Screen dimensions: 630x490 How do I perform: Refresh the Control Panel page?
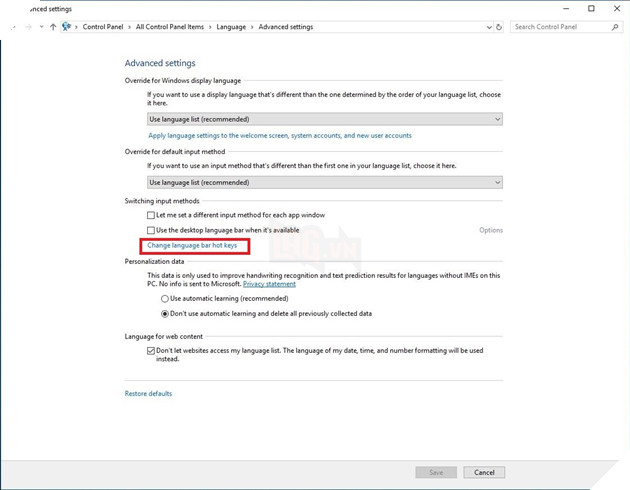tap(499, 27)
